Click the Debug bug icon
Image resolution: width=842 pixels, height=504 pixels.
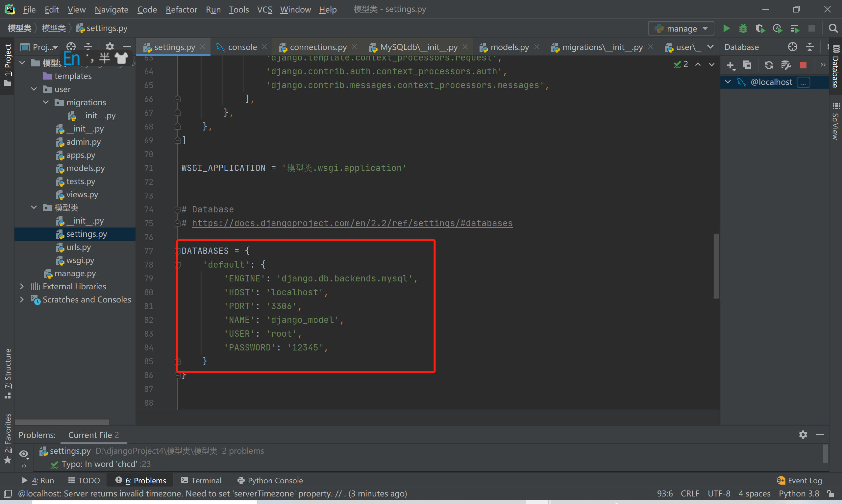[x=743, y=29]
